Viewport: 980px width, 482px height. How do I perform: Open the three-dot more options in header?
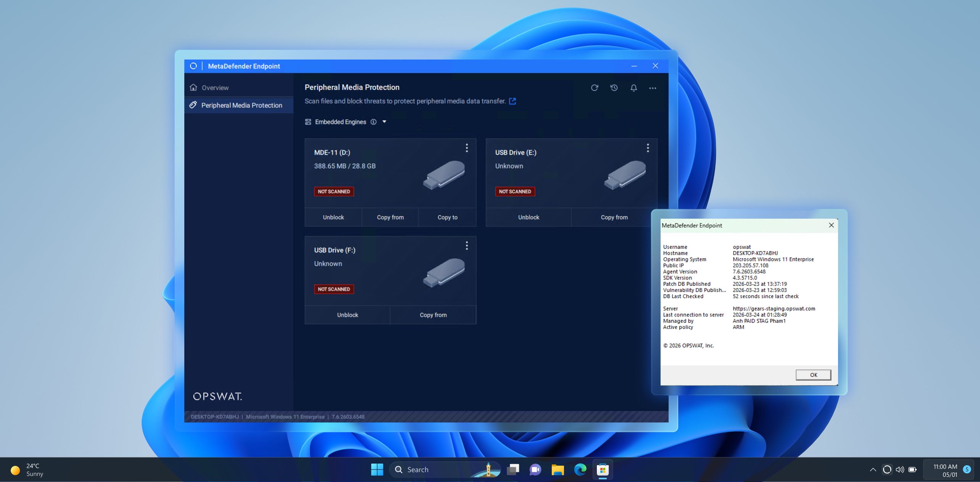coord(653,88)
